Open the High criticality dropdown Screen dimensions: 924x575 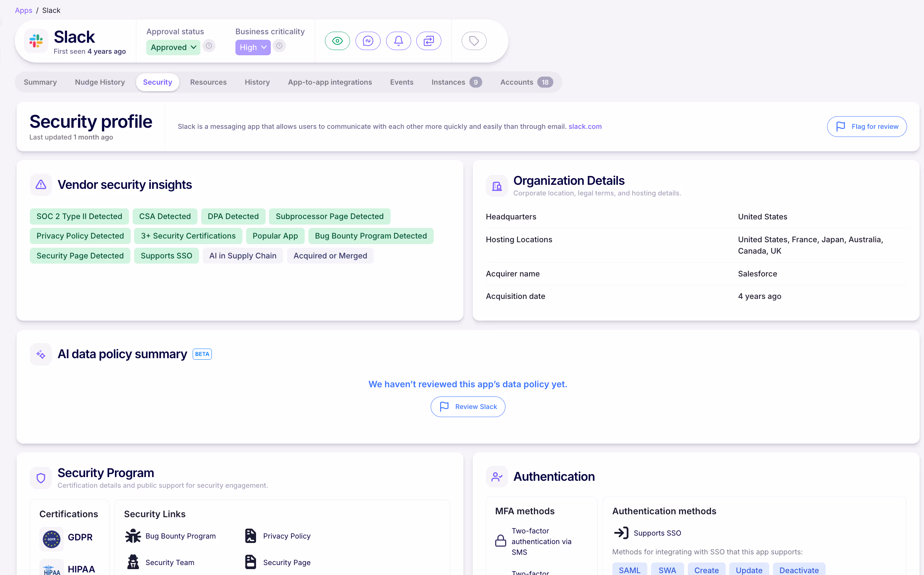tap(253, 47)
